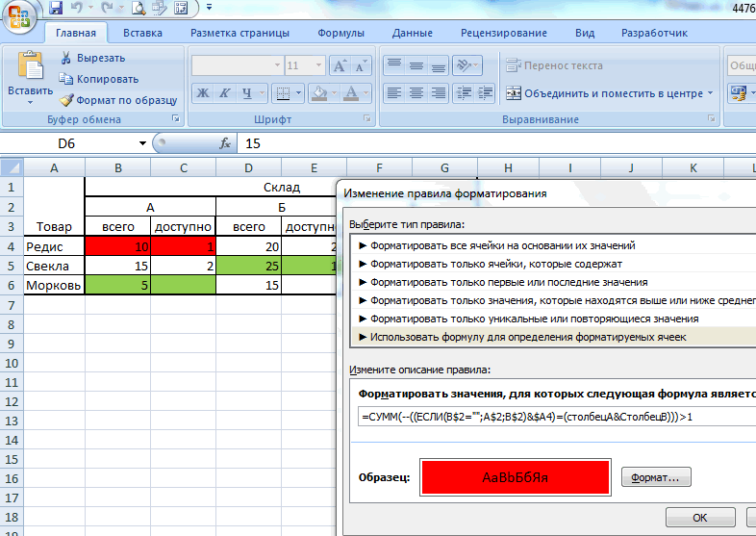Decrease the cell indent
Viewport: 756px width, 536px height.
pyautogui.click(x=464, y=93)
